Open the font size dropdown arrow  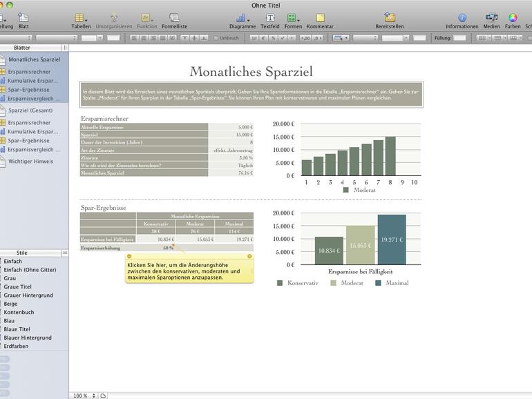(x=100, y=38)
